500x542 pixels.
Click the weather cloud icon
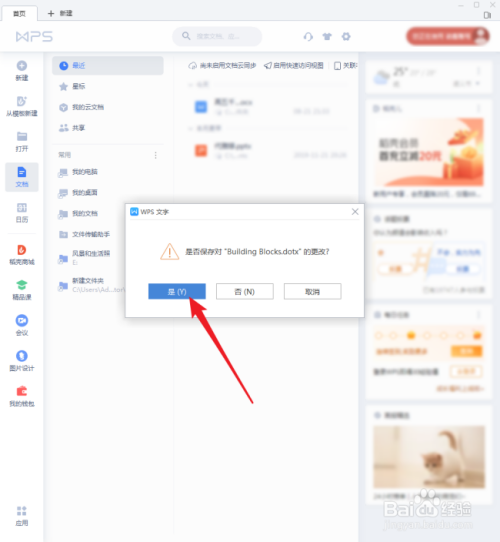click(x=382, y=77)
